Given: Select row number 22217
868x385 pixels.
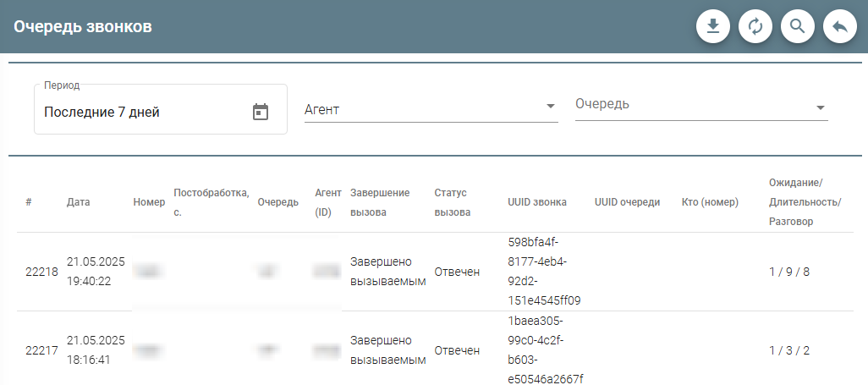Looking at the screenshot, I should 41,350.
